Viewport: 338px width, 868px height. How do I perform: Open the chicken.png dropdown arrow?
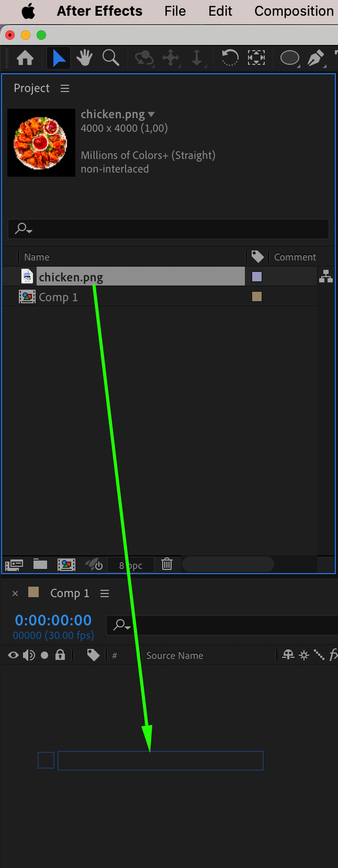[x=151, y=115]
